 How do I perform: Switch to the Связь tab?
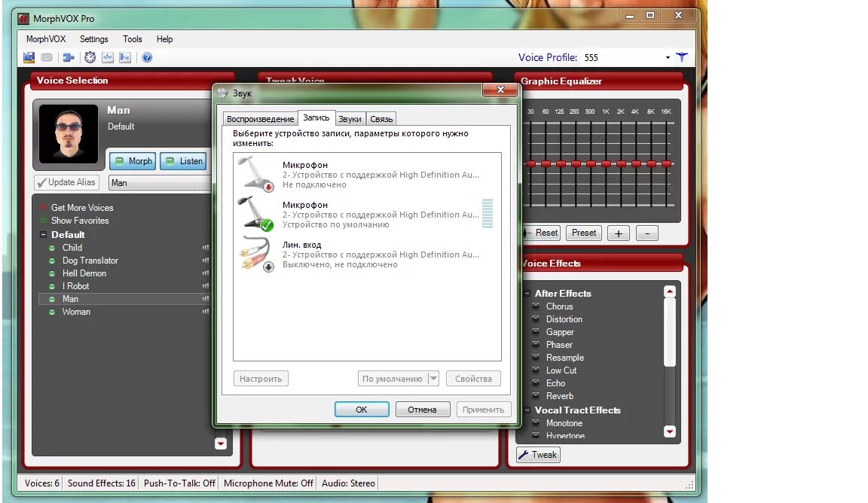[381, 119]
